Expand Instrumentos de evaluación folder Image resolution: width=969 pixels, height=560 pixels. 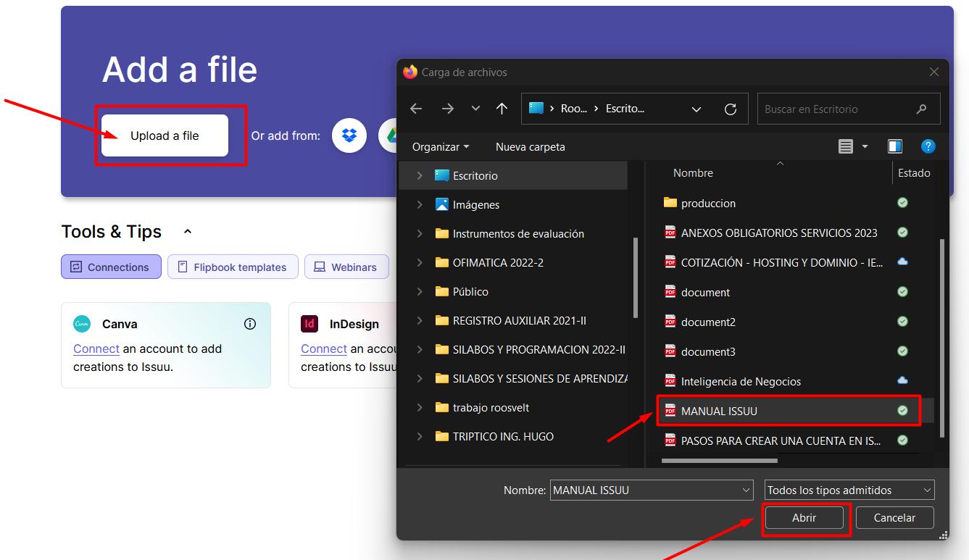click(x=420, y=233)
